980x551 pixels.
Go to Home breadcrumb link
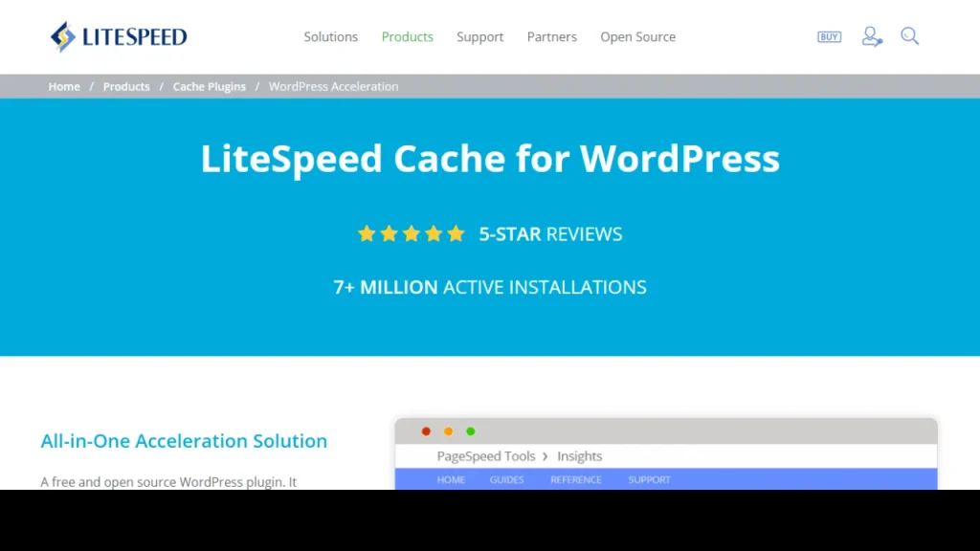coord(64,86)
